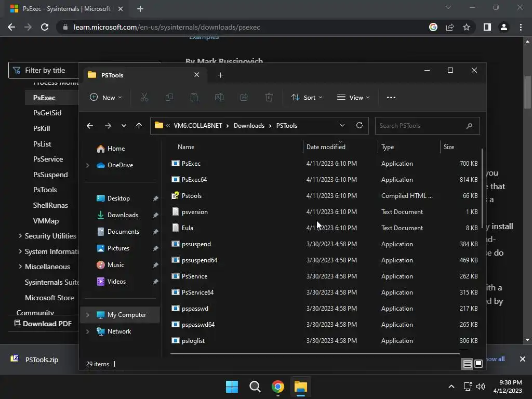
Task: Open Chrome three-dot menu
Action: click(x=521, y=27)
